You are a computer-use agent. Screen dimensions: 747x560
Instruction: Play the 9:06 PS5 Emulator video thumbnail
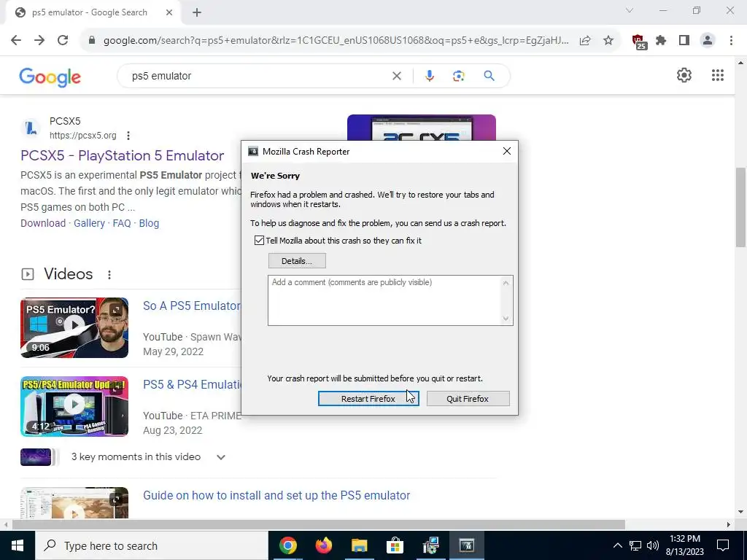click(74, 327)
